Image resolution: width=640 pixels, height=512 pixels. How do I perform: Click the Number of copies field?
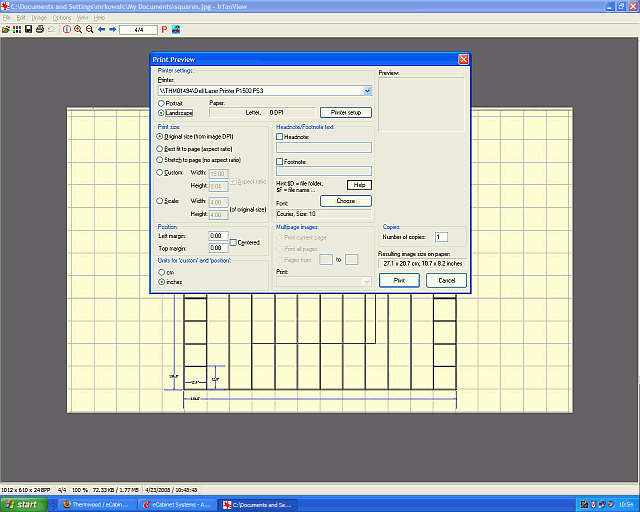point(441,237)
